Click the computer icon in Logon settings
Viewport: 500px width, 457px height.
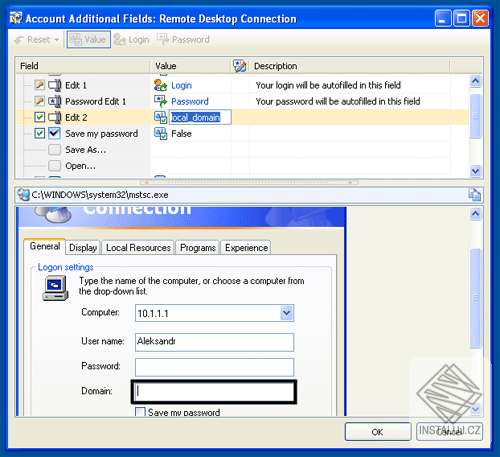click(x=55, y=288)
